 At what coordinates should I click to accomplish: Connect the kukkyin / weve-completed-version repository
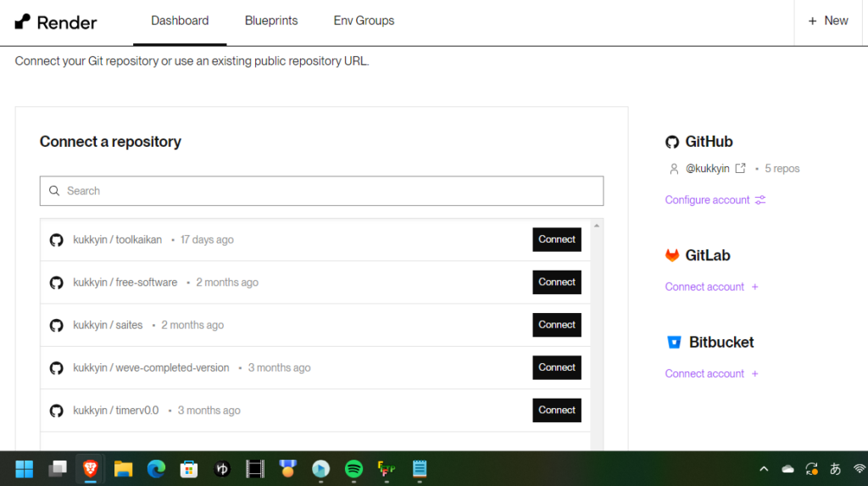(557, 367)
